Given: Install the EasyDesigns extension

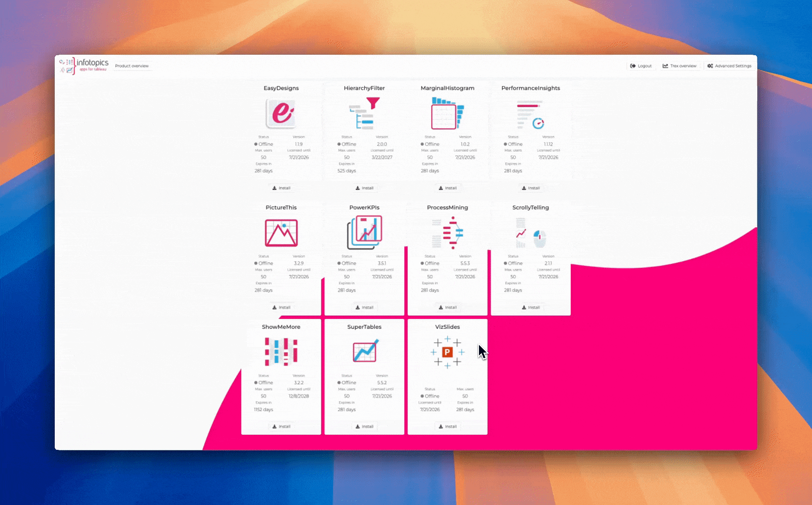Looking at the screenshot, I should point(281,188).
